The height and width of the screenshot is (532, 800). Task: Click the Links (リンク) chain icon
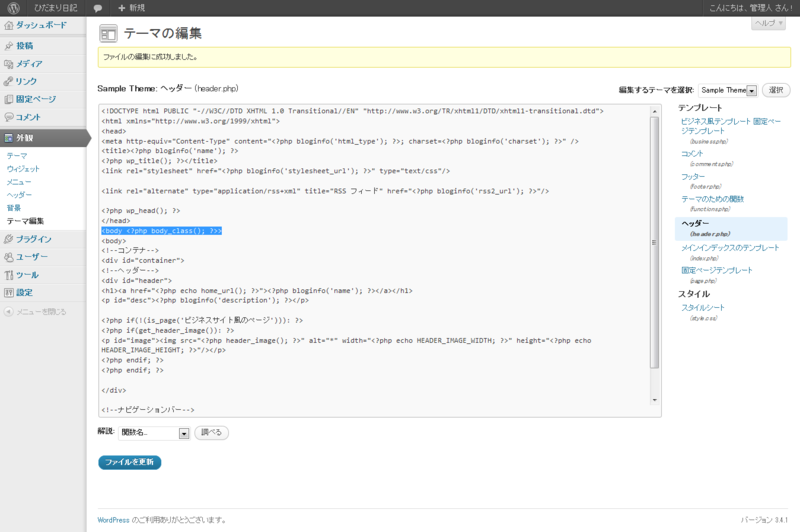[x=9, y=81]
